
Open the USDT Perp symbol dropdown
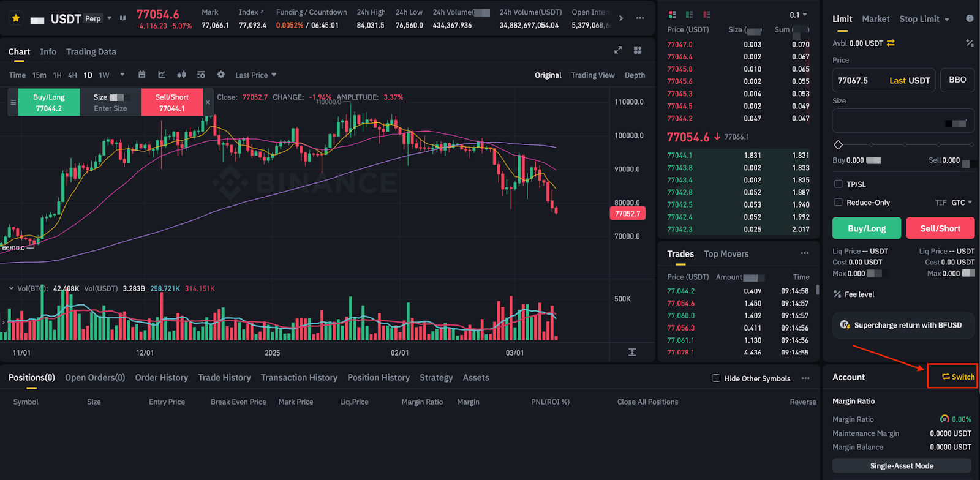[109, 18]
